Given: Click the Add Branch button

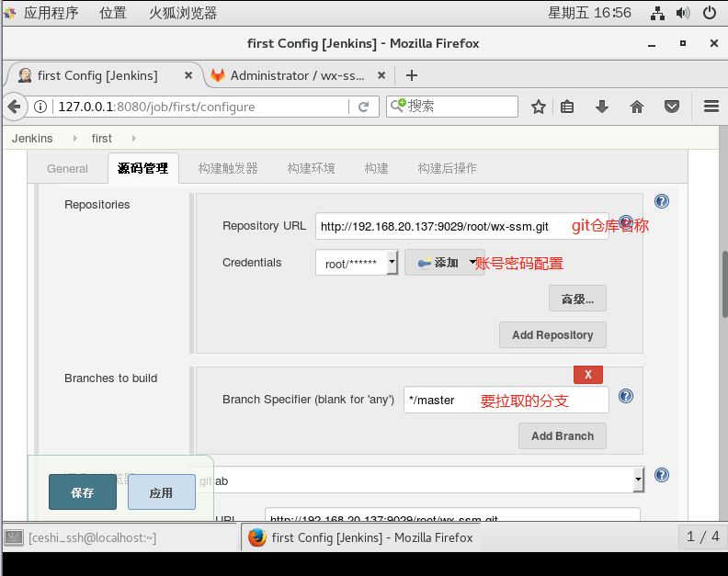Looking at the screenshot, I should coord(563,435).
